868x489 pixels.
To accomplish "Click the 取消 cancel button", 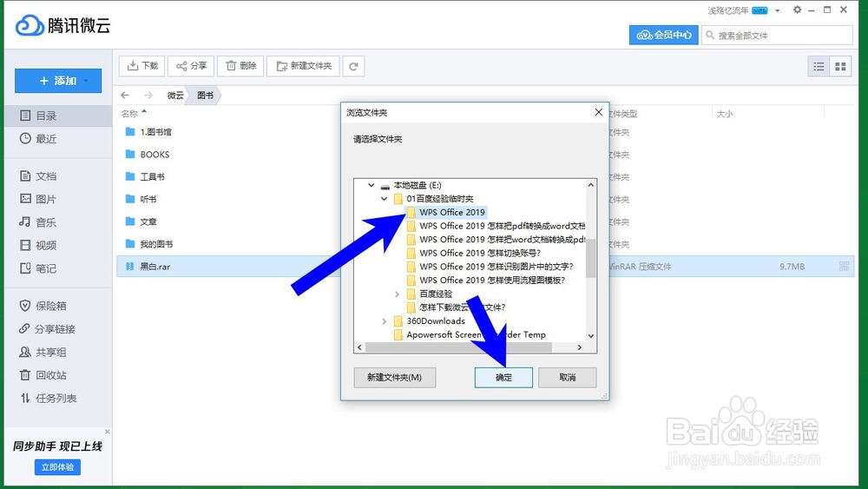I will click(x=568, y=377).
